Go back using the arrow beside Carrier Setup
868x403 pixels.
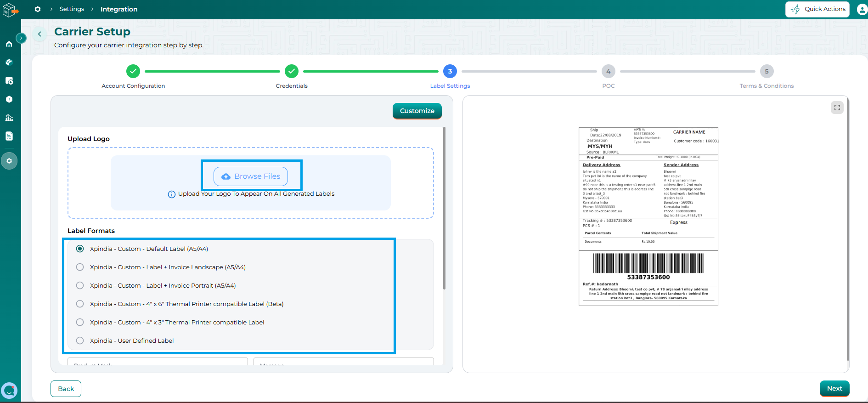(x=40, y=34)
